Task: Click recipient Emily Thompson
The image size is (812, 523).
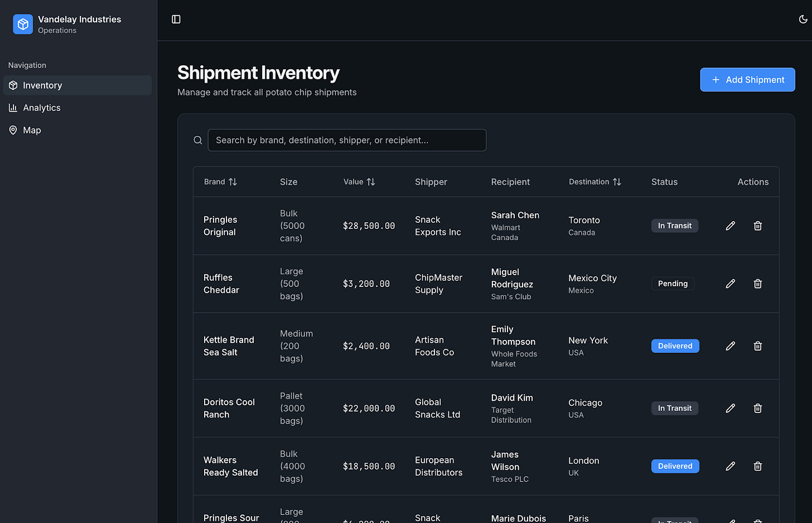Action: coord(513,336)
